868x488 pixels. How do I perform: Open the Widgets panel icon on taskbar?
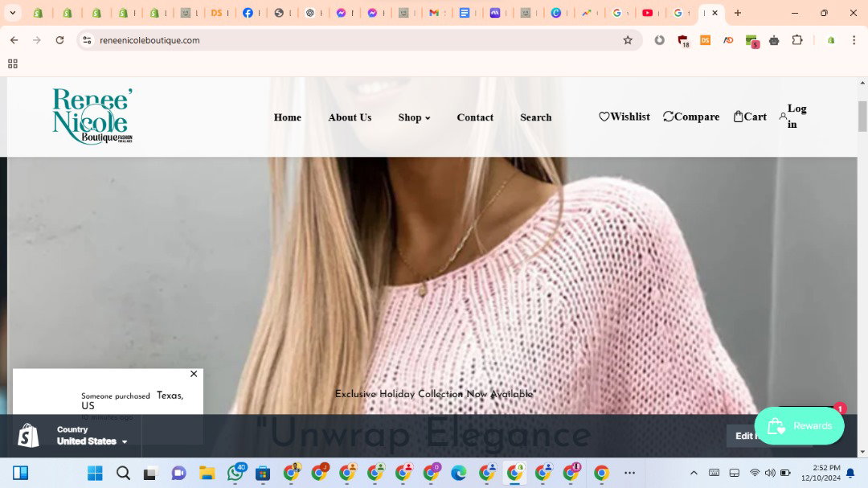20,473
